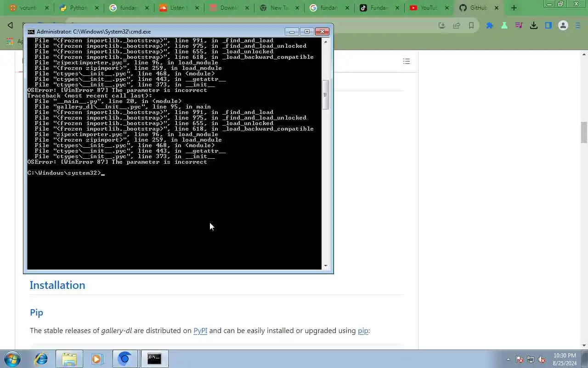Open Windows Explorer folder taskbar icon
This screenshot has width=588, height=368.
point(69,359)
